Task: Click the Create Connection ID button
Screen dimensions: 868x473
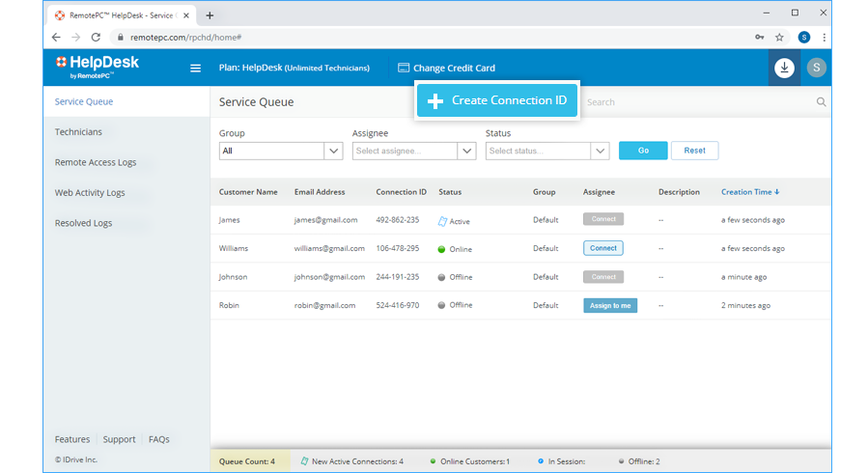Action: pyautogui.click(x=497, y=101)
